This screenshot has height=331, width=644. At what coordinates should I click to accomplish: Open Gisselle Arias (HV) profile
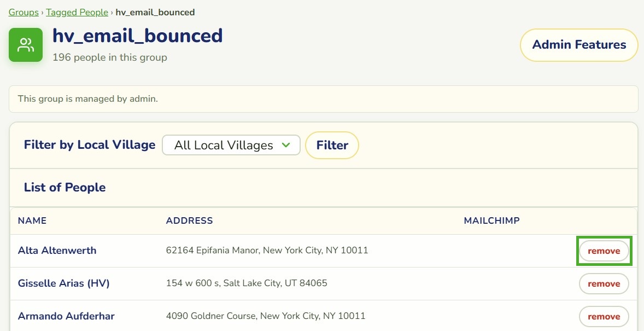(x=63, y=283)
